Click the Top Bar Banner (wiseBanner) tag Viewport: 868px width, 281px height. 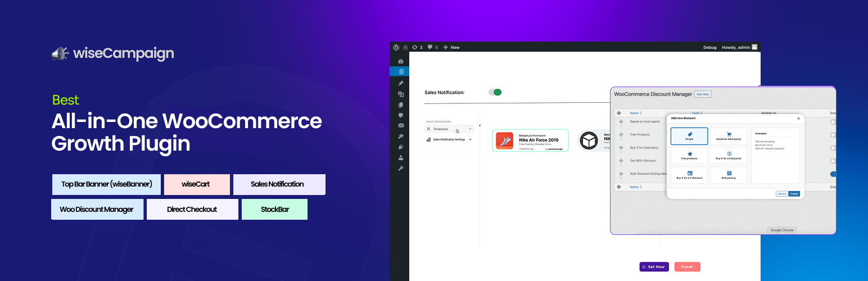[x=106, y=184]
